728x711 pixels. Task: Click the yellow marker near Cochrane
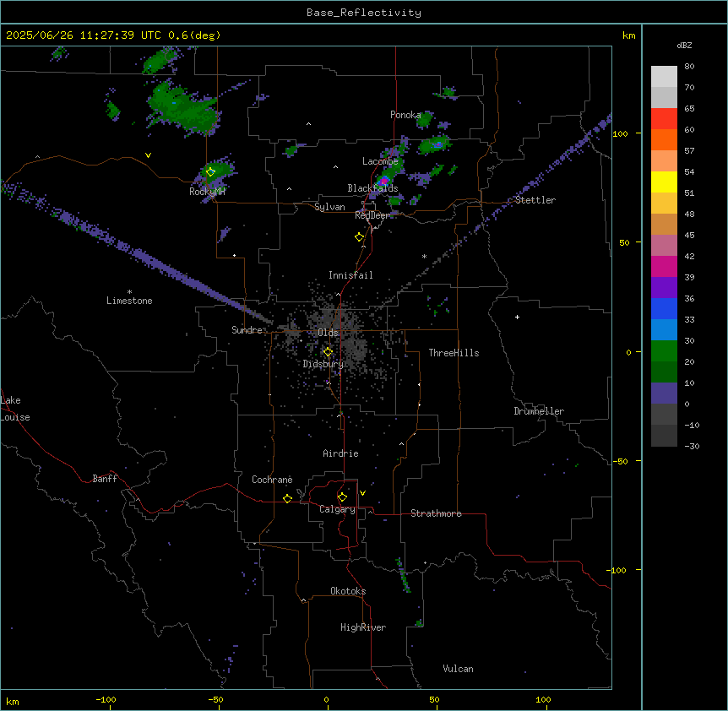click(x=287, y=498)
